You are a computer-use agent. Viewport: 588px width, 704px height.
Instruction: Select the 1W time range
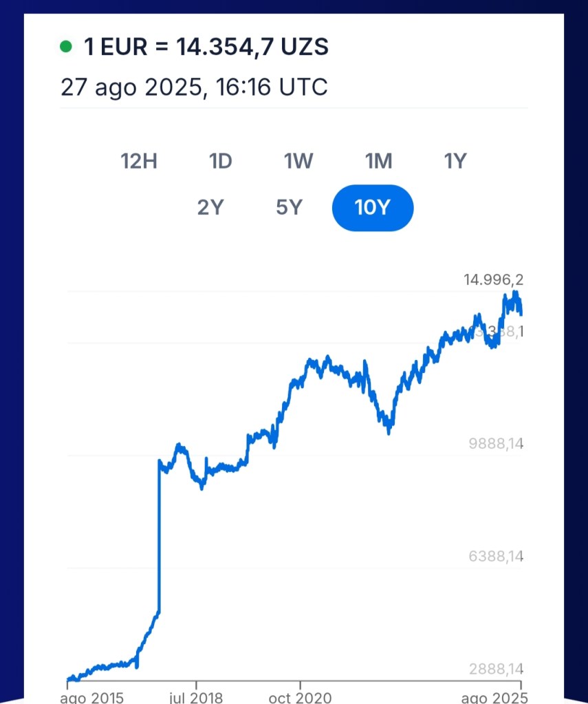[x=298, y=162]
